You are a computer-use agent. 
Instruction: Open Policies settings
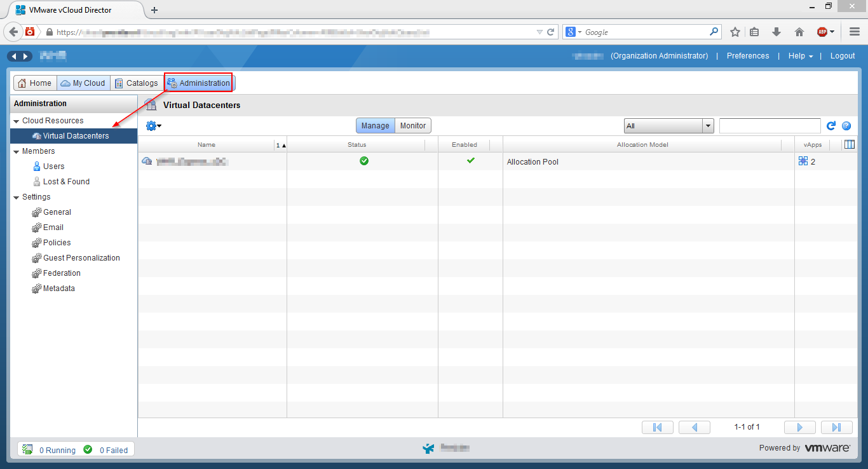57,243
